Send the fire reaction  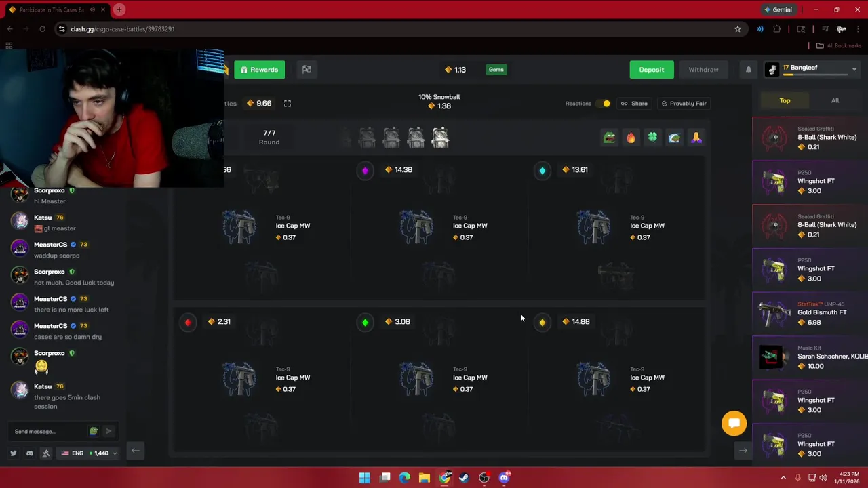631,138
